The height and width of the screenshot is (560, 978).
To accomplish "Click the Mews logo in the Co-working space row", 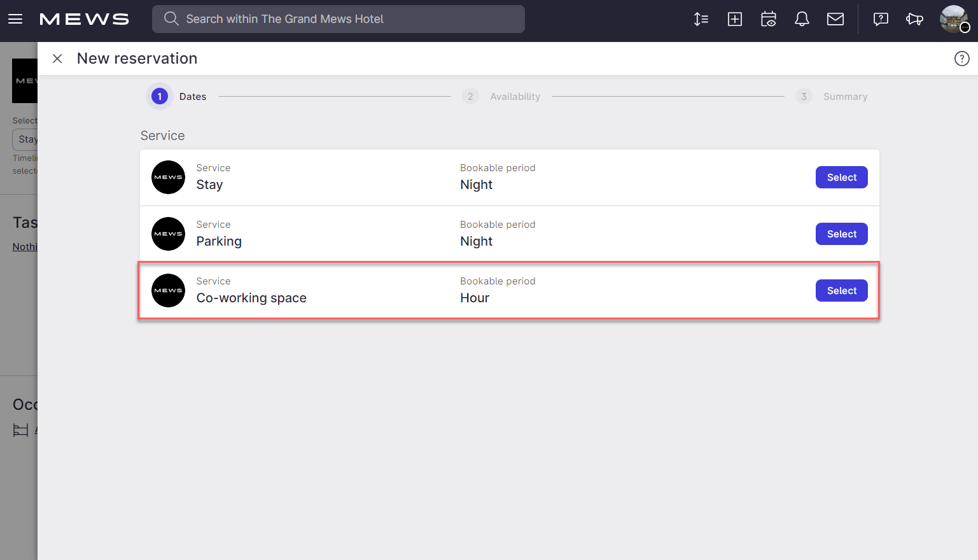I will (169, 291).
